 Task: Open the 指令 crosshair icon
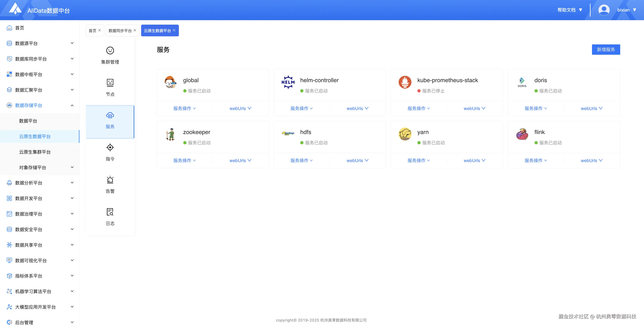(110, 147)
